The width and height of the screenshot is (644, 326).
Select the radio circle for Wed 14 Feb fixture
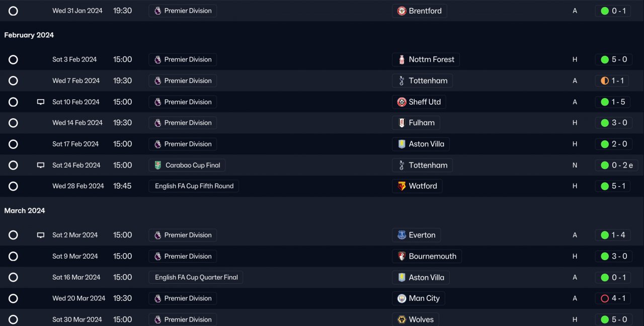point(13,123)
